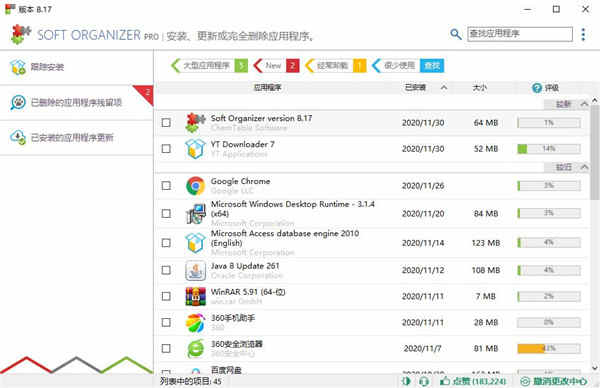Sort by the installed date column header
This screenshot has width=600, height=388.
pyautogui.click(x=415, y=88)
